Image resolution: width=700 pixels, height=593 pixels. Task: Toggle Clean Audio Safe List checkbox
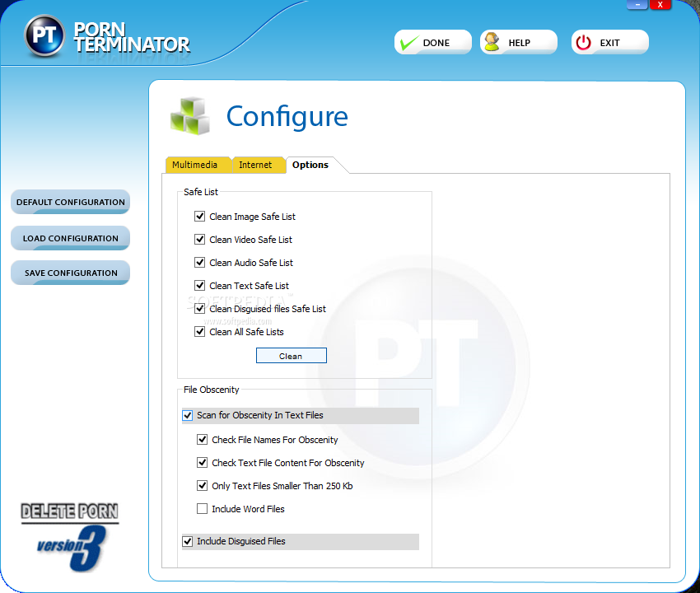pyautogui.click(x=199, y=263)
